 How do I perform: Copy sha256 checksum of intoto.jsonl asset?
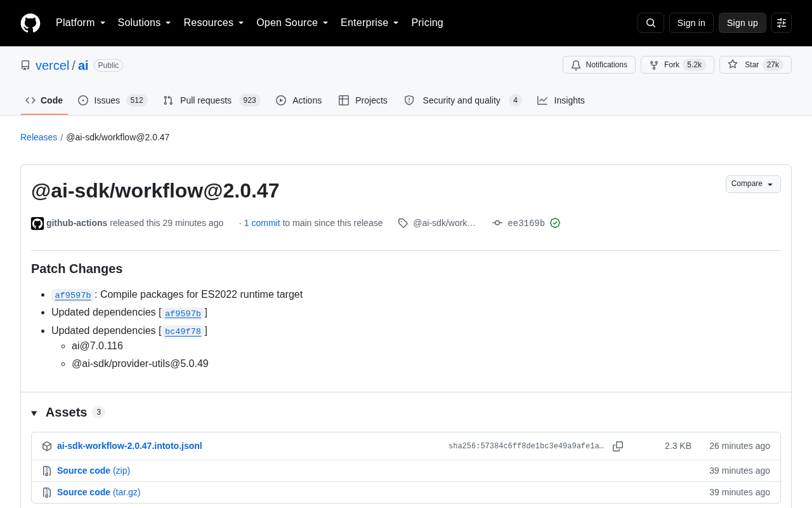pyautogui.click(x=618, y=446)
